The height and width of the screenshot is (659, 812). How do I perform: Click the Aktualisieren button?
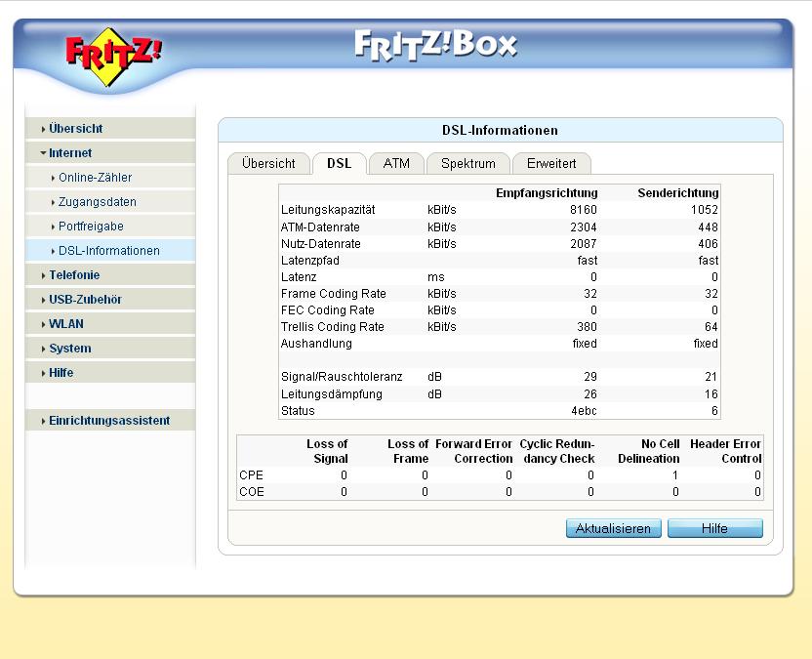click(x=613, y=528)
